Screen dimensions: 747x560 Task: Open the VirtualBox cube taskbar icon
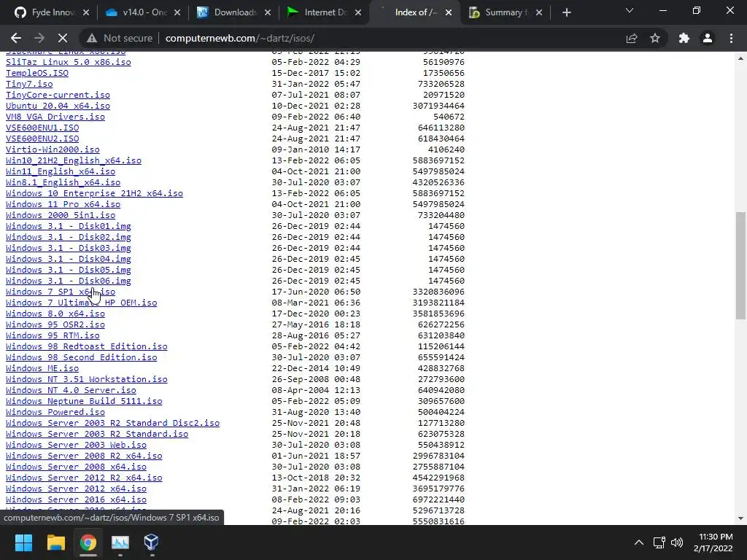point(152,542)
